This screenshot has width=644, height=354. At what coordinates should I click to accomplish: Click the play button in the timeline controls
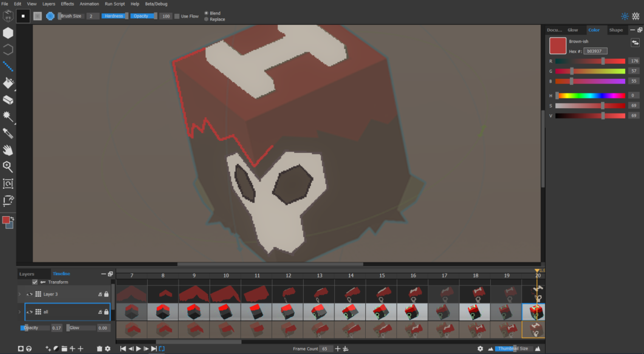click(x=138, y=349)
